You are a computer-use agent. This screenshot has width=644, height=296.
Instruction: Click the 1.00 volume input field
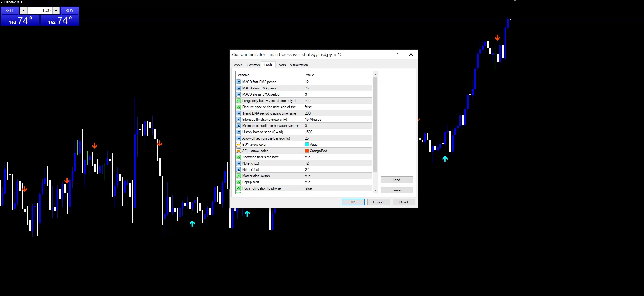coord(40,10)
